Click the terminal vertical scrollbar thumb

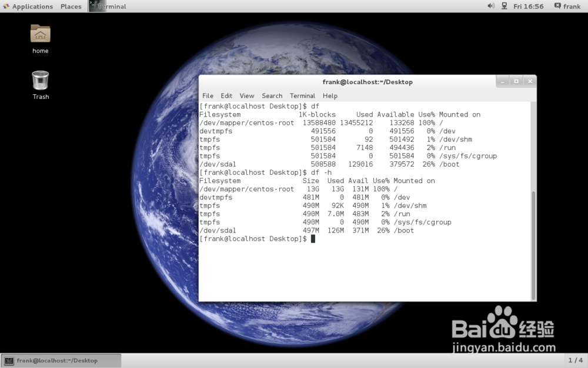533,245
